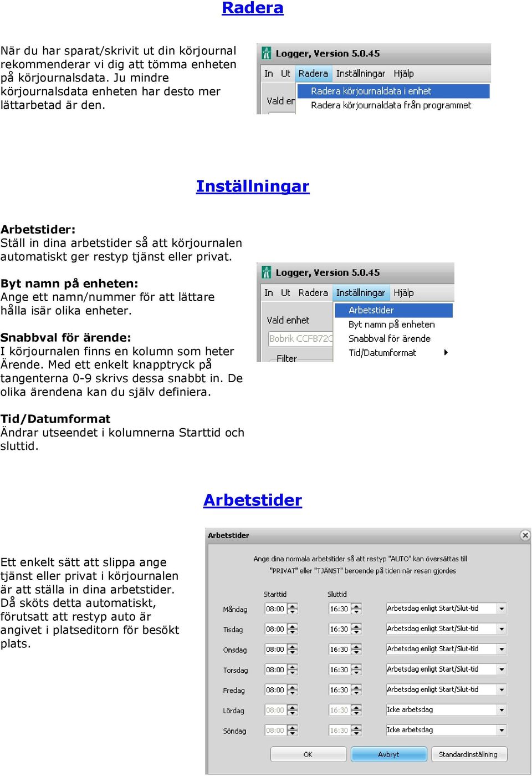Open the Inställningar heading link

pos(253,186)
